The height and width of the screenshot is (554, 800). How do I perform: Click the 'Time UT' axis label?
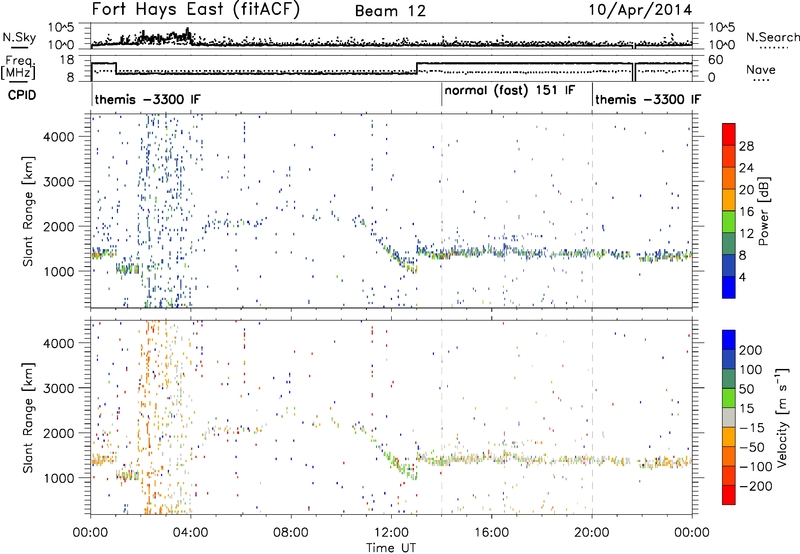coord(391,548)
